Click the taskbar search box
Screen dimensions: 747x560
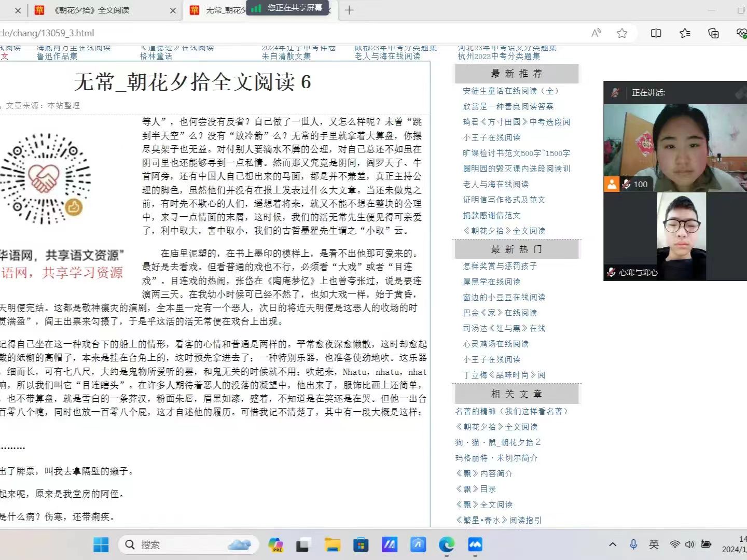[x=187, y=544]
